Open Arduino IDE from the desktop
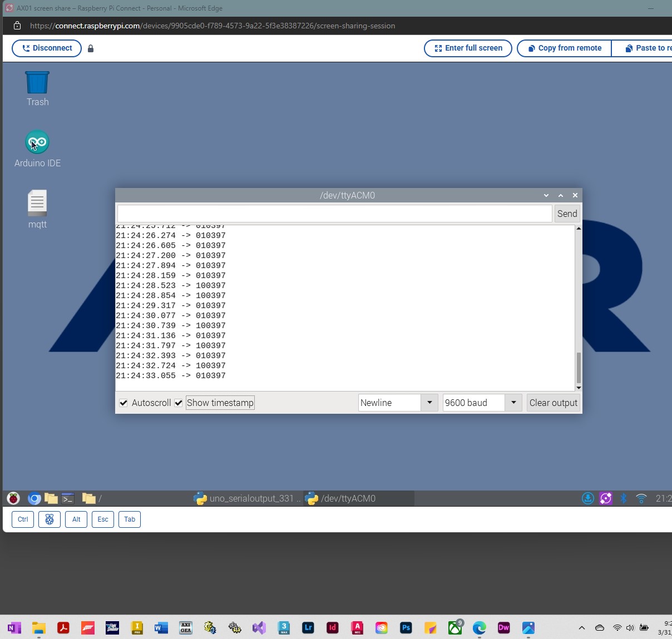This screenshot has height=639, width=672. click(x=37, y=142)
